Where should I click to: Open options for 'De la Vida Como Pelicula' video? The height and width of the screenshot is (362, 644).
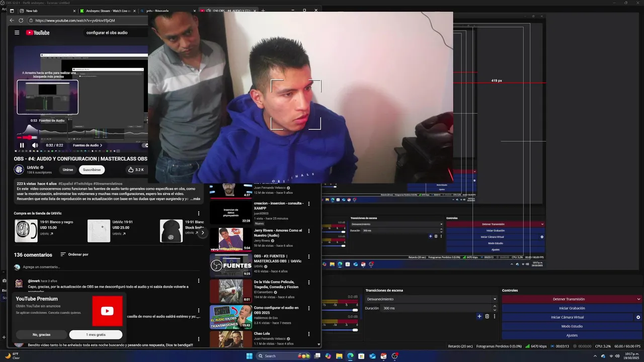pos(309,283)
